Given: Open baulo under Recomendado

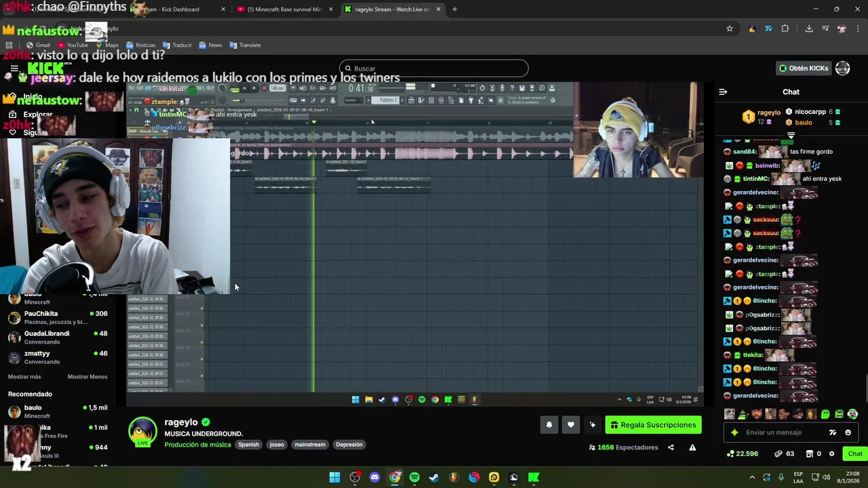Looking at the screenshot, I should tap(58, 411).
